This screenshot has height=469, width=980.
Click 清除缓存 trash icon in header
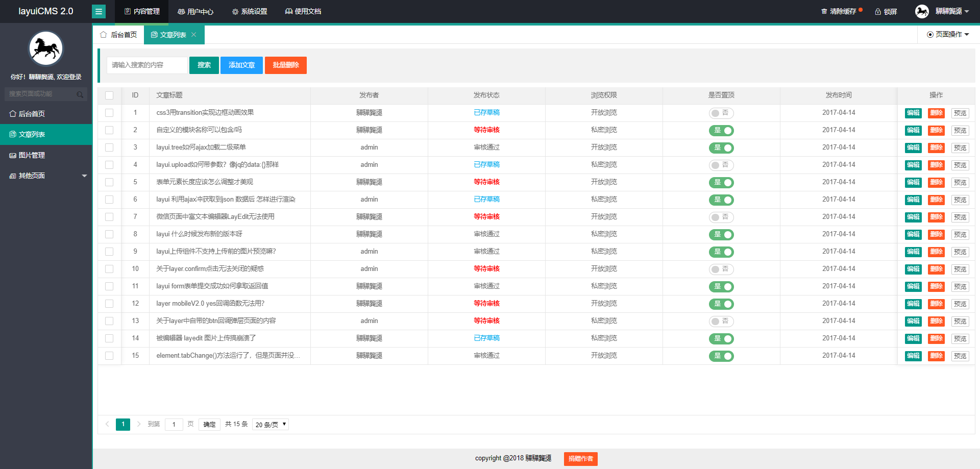click(824, 11)
